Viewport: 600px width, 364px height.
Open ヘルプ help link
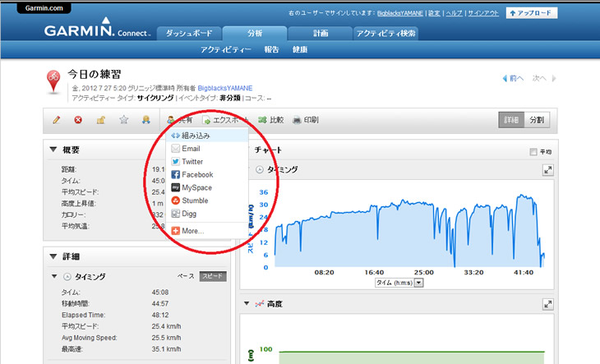tap(455, 13)
